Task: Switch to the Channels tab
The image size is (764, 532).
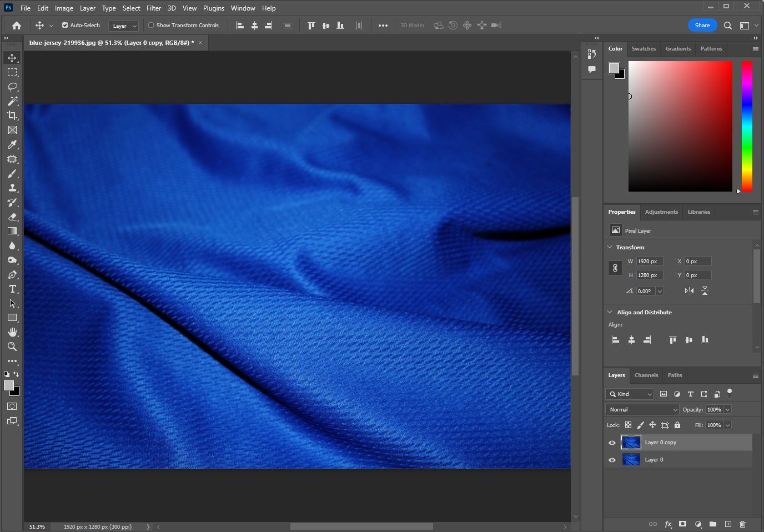Action: 646,375
